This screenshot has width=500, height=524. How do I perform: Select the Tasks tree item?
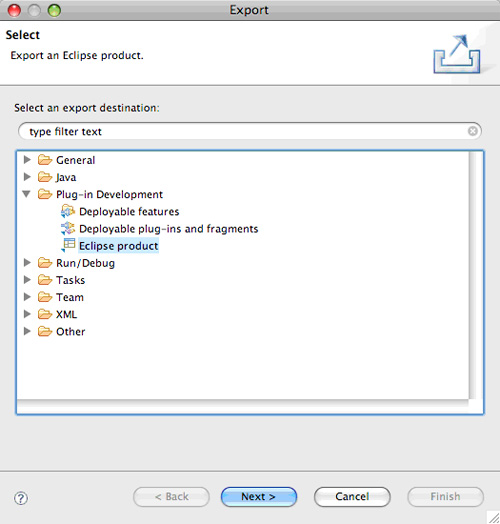70,280
